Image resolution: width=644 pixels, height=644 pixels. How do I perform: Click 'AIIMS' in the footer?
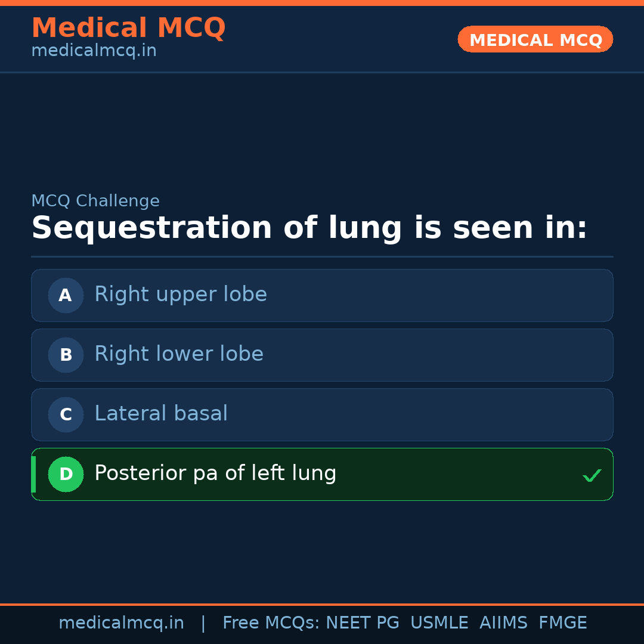coord(503,623)
